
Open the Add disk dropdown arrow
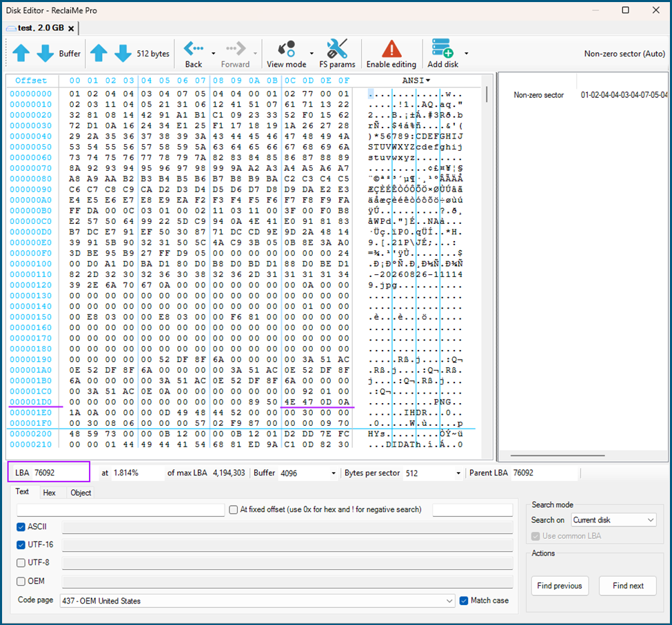(x=467, y=54)
